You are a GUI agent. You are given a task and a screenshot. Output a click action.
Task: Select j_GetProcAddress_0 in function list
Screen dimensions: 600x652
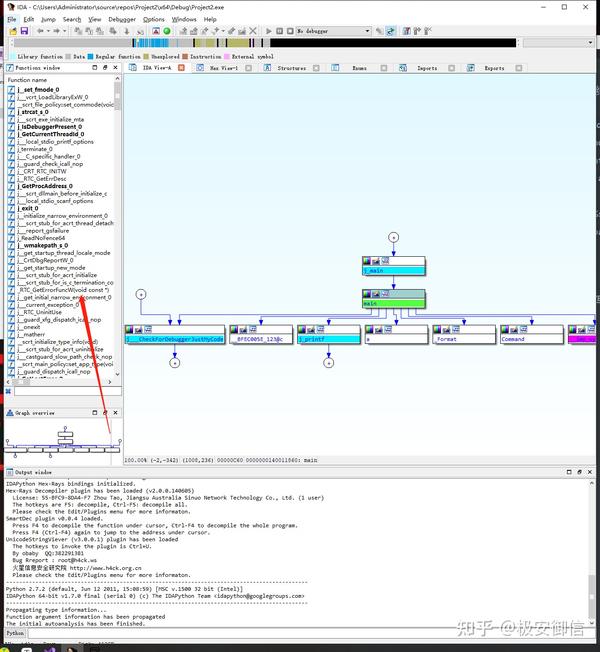coord(45,186)
